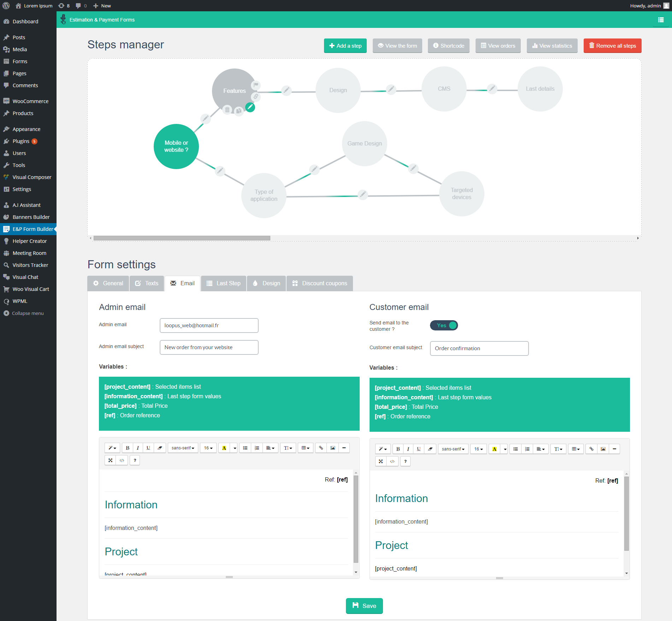Screen dimensions: 672x621
Task: Apply bold formatting in the customer email editor
Action: (x=398, y=449)
